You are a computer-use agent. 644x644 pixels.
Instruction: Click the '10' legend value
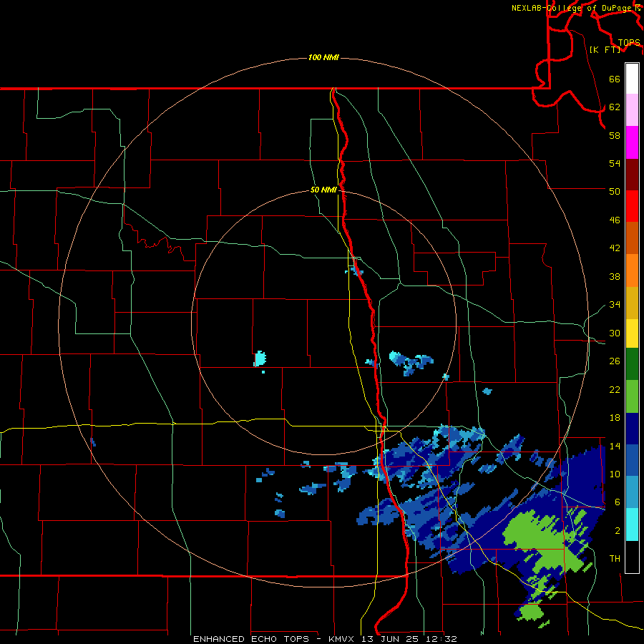[615, 474]
